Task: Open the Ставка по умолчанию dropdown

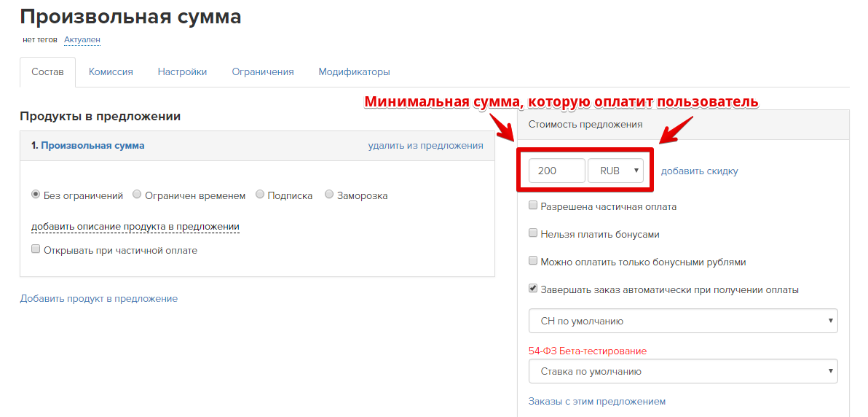Action: point(683,371)
